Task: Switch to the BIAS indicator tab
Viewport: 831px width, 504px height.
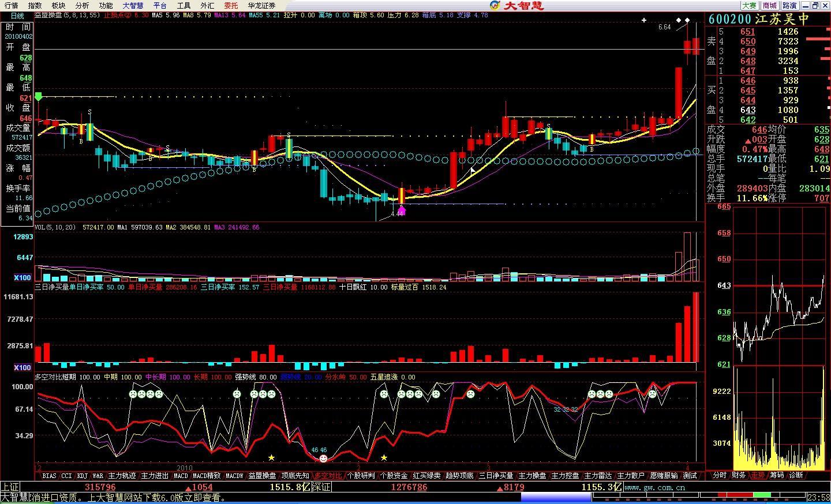Action: point(50,476)
